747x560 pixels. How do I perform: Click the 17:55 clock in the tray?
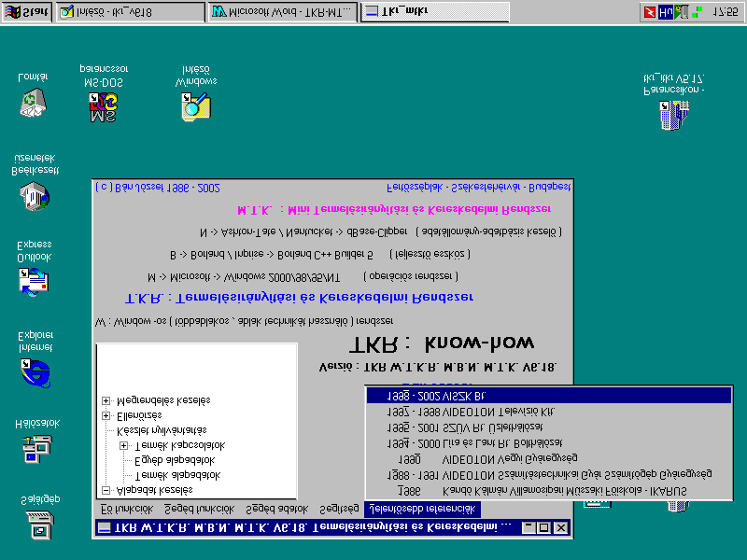[x=725, y=12]
